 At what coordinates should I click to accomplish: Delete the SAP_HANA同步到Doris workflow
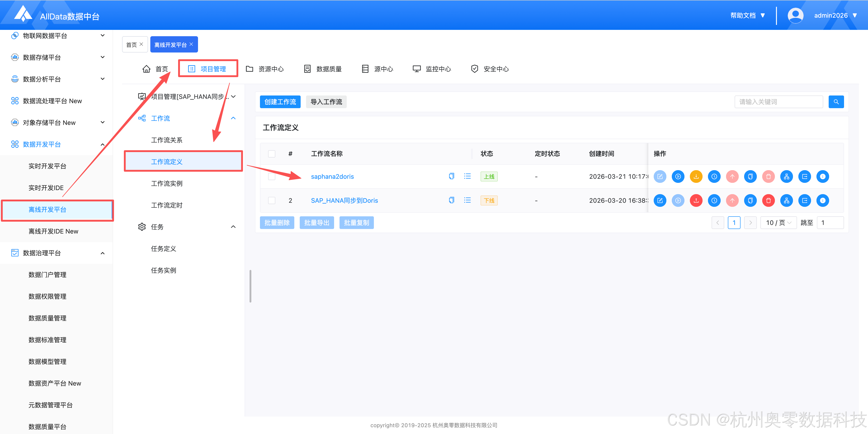768,200
